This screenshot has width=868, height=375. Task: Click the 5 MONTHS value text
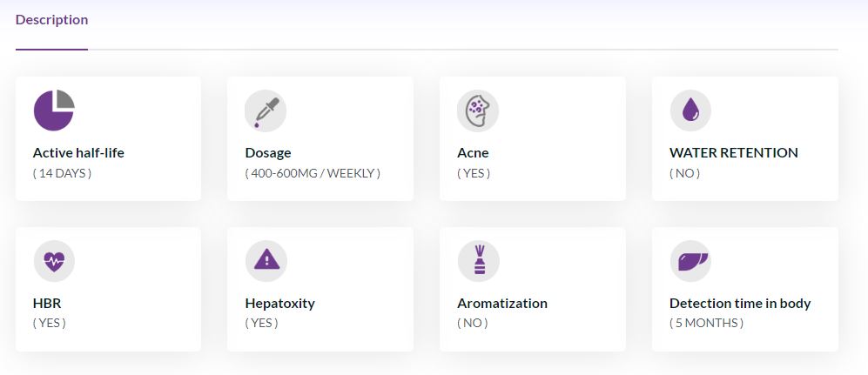pos(706,323)
